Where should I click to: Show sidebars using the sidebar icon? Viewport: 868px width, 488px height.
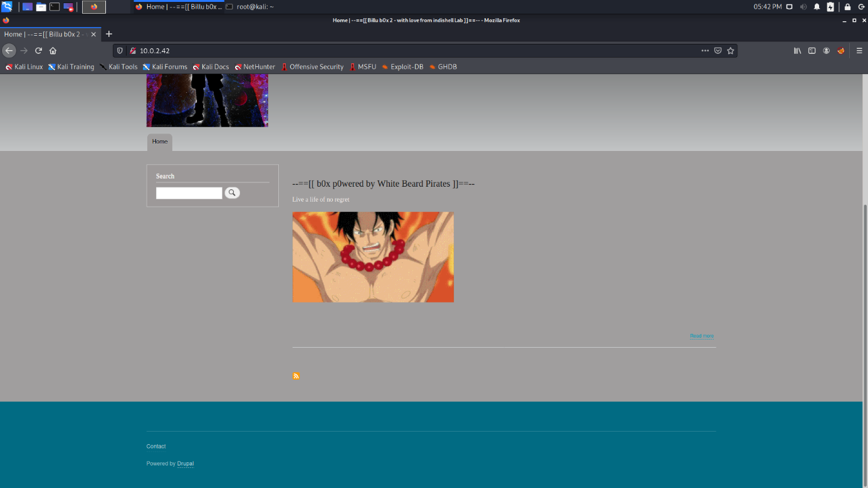pyautogui.click(x=812, y=51)
